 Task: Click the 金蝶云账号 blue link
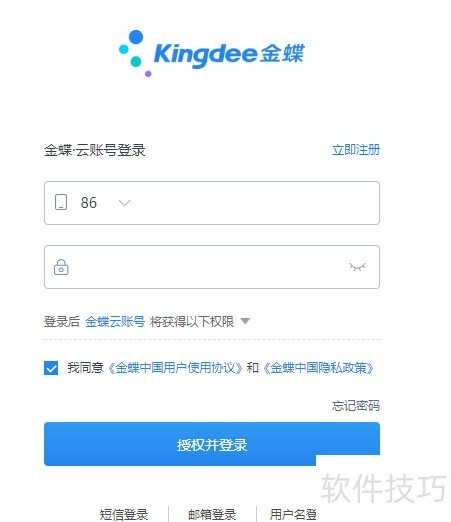pos(115,322)
